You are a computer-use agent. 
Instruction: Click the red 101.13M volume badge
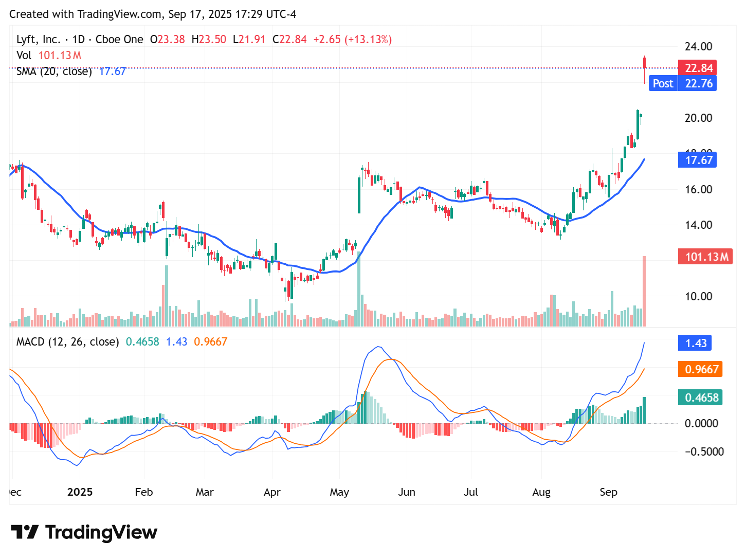pos(705,257)
